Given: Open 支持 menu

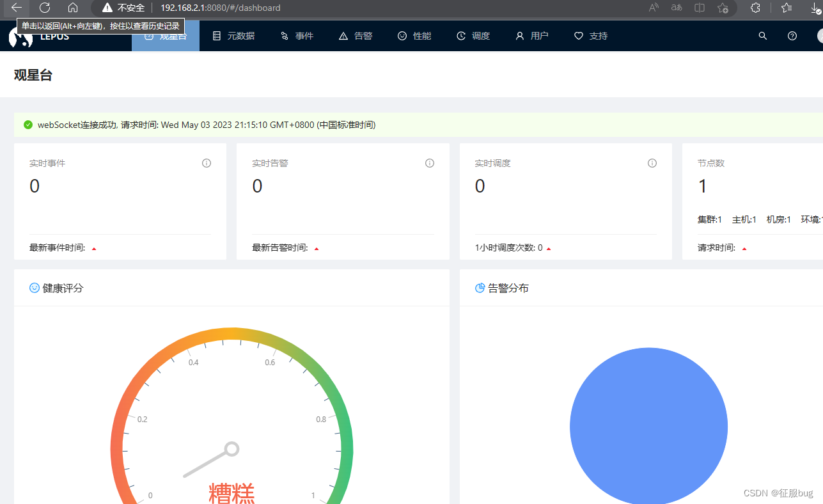Looking at the screenshot, I should tap(591, 36).
